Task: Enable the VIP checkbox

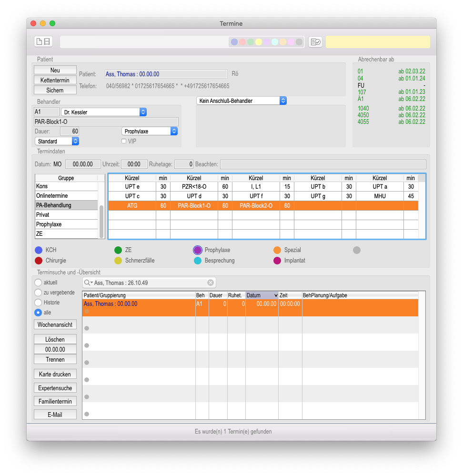Action: tap(124, 141)
